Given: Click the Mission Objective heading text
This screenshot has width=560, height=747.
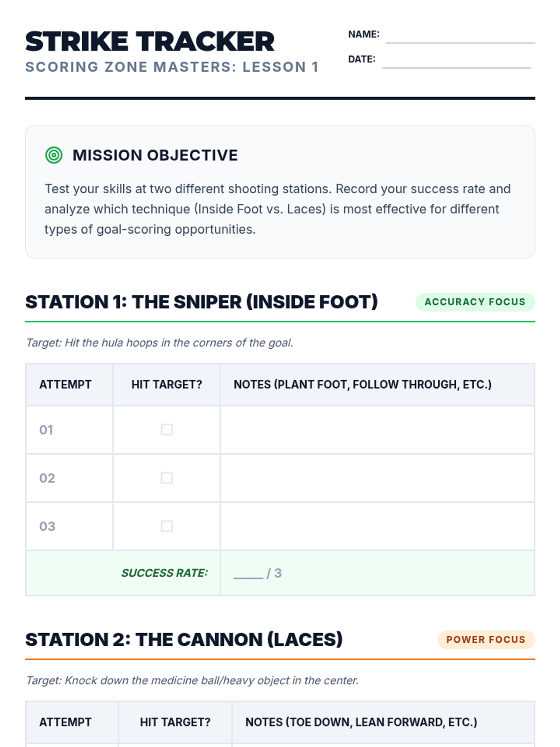Looking at the screenshot, I should click(x=155, y=155).
